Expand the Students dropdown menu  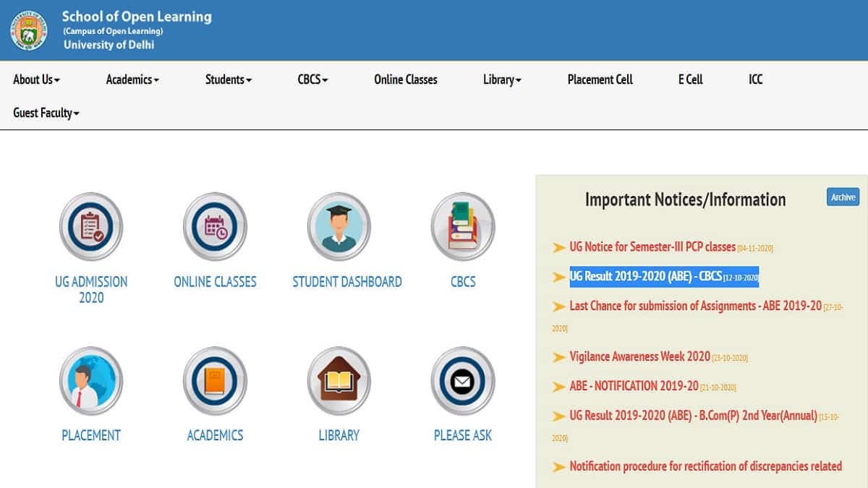229,80
